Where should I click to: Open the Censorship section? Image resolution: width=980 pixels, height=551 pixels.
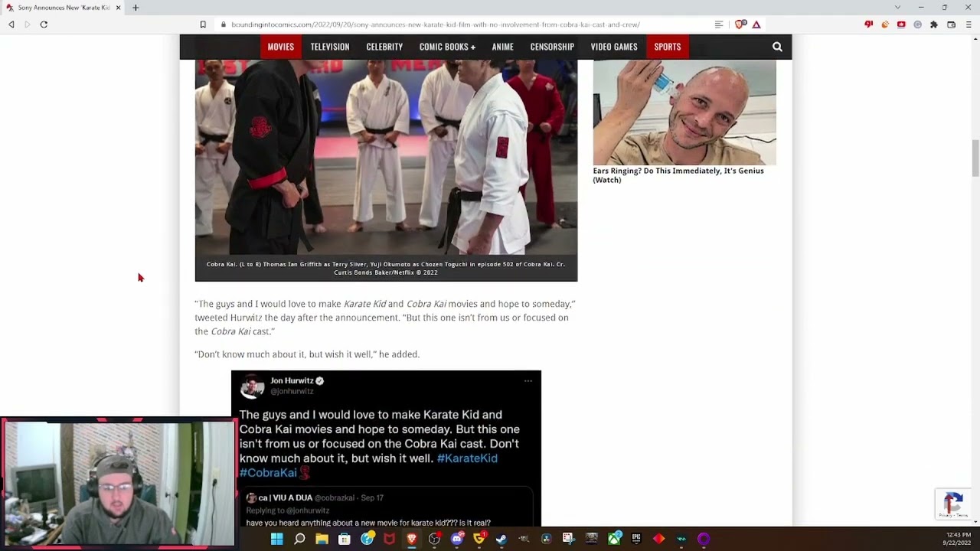(x=552, y=47)
